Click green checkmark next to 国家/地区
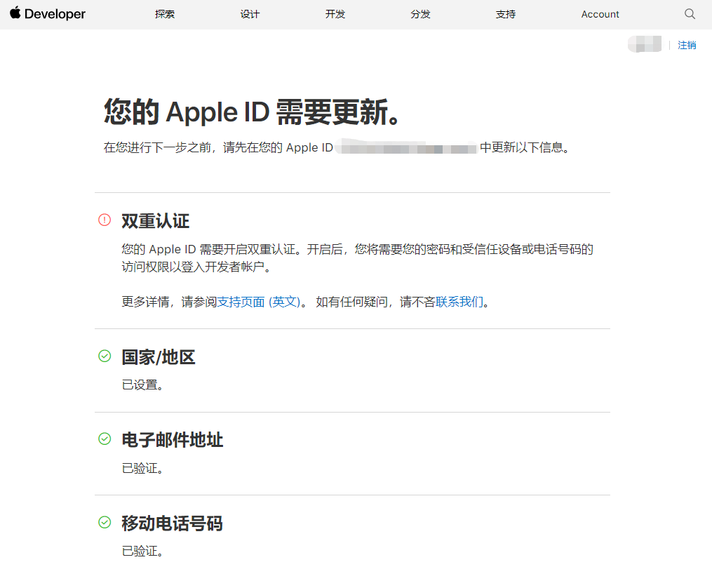This screenshot has width=712, height=588. click(x=105, y=356)
